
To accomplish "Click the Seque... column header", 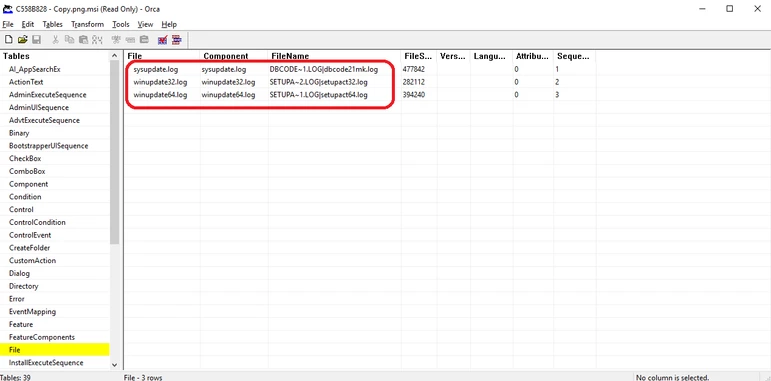I will [x=574, y=56].
